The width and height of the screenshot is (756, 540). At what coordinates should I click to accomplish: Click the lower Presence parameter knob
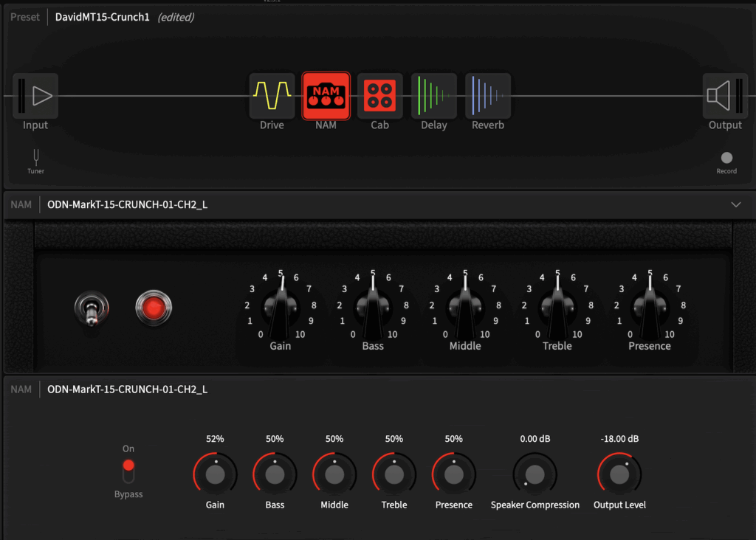point(454,474)
